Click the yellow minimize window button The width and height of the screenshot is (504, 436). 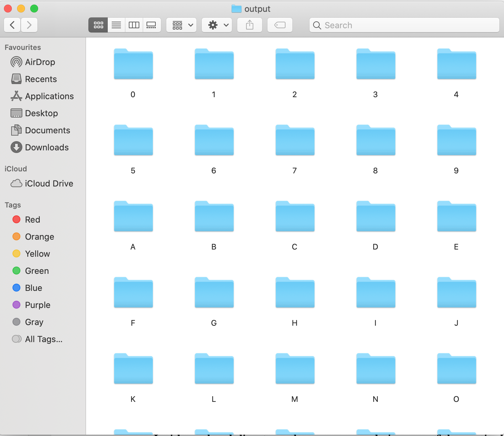pyautogui.click(x=21, y=9)
